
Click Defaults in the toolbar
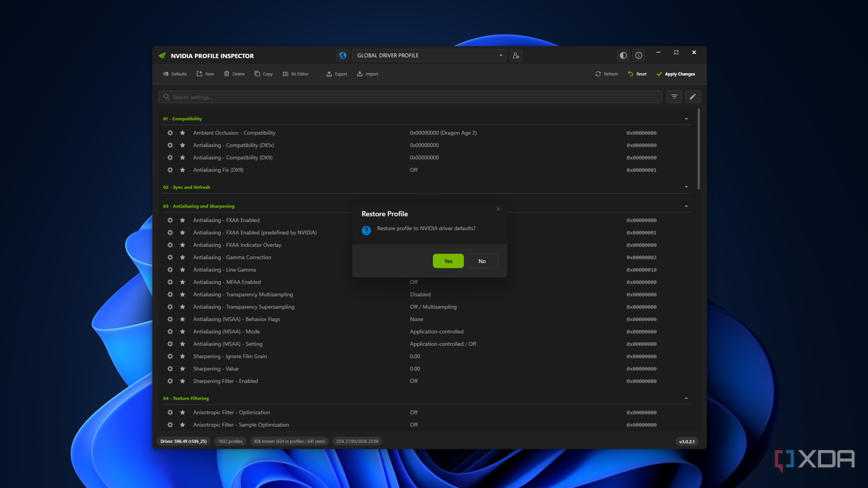pos(175,74)
